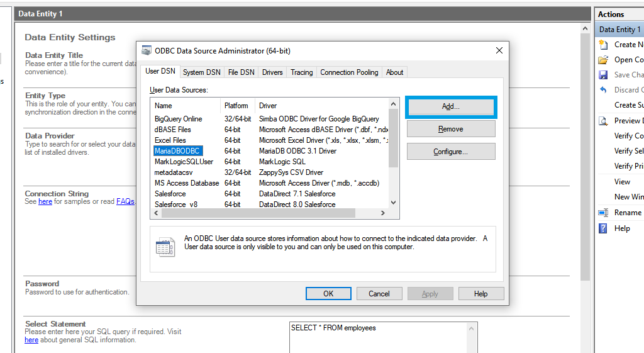This screenshot has height=353, width=644.
Task: Click the Help question mark icon
Action: pos(603,228)
